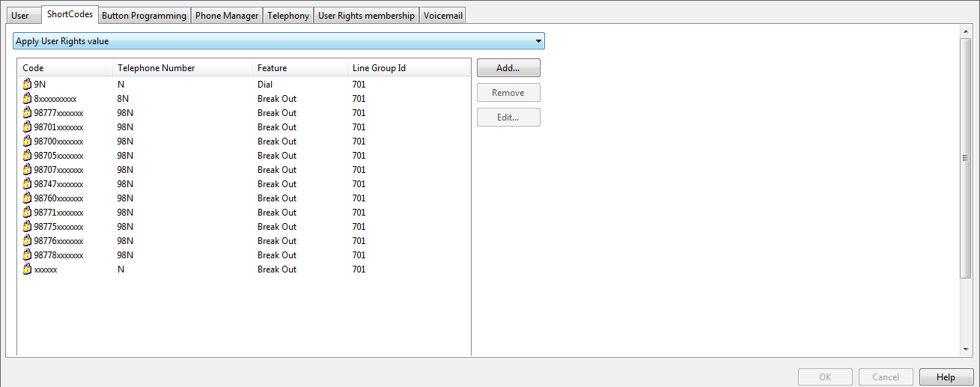Click the lock icon beside 8xxxxxxxxxx
Image resolution: width=980 pixels, height=387 pixels.
28,98
